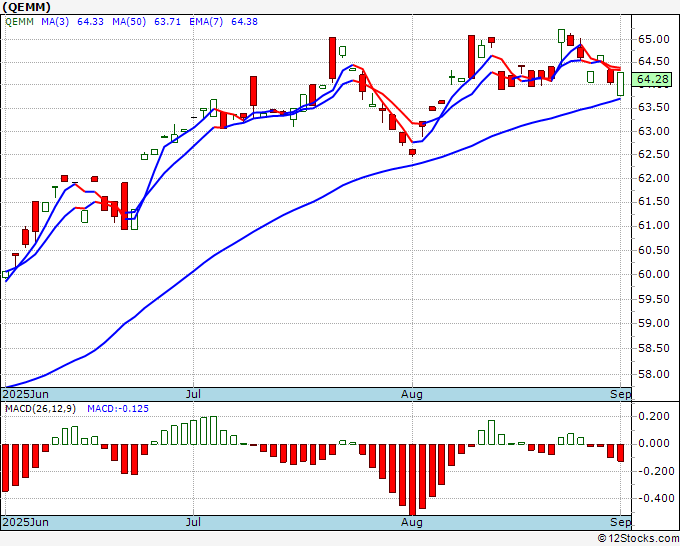
Task: Click the 61.50 price axis label
Action: [x=654, y=202]
